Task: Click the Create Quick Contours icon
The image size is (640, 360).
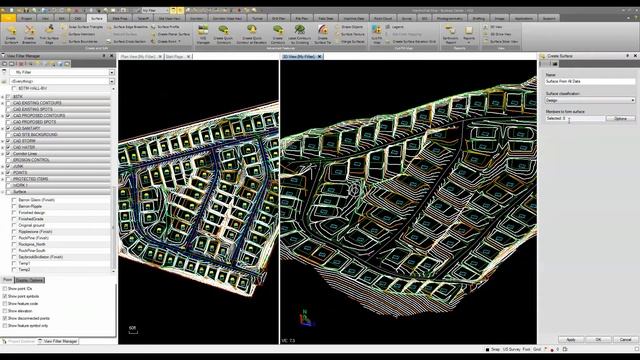Action: click(x=223, y=34)
